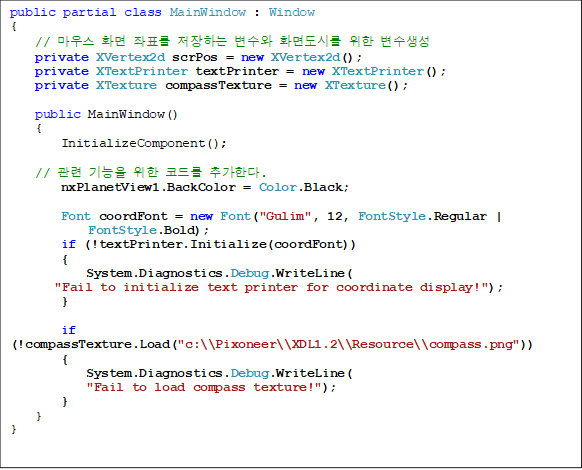Viewport: 582px width, 470px height.
Task: Click 'FontStyle.Regular' in the Font constructor
Action: tap(422, 216)
